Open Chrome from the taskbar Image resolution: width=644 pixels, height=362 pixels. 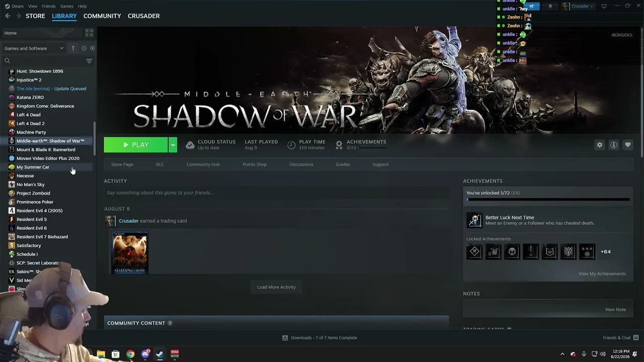tap(130, 354)
